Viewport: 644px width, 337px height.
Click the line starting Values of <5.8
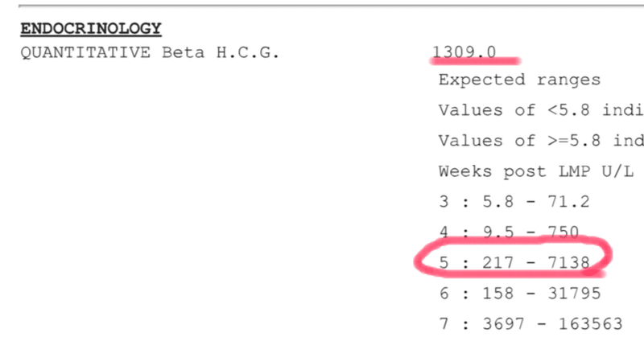point(540,110)
